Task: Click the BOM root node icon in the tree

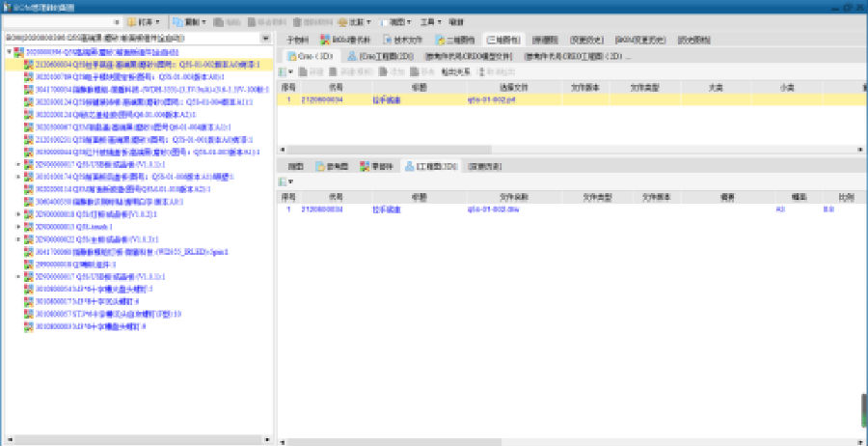Action: point(19,51)
